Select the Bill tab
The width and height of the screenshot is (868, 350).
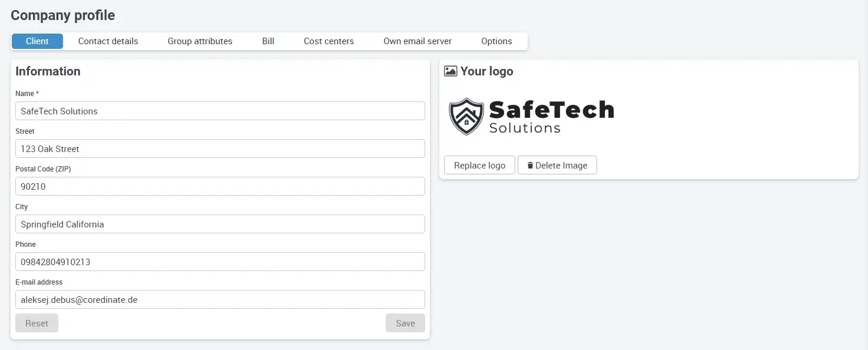point(268,41)
